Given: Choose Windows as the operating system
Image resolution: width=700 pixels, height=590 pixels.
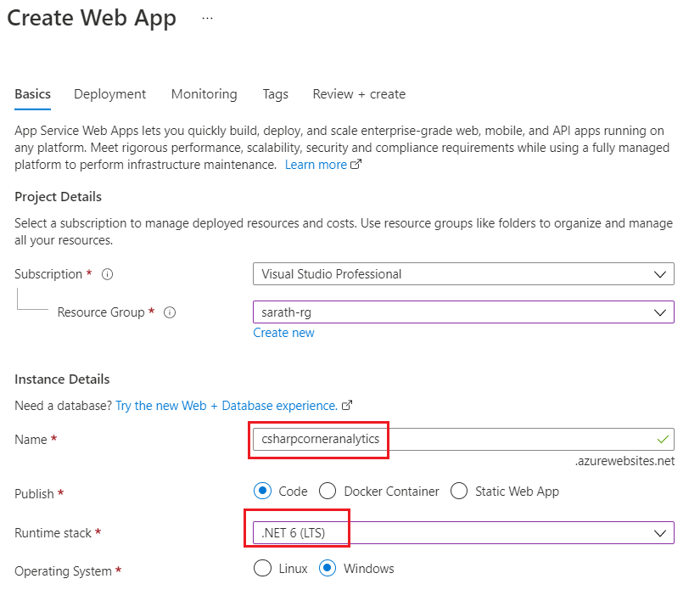Looking at the screenshot, I should pyautogui.click(x=327, y=568).
